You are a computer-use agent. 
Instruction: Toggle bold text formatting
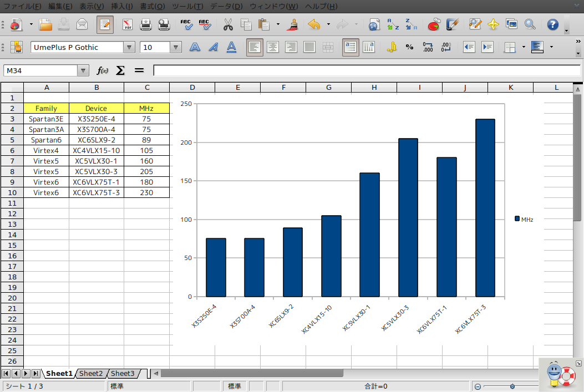[195, 47]
